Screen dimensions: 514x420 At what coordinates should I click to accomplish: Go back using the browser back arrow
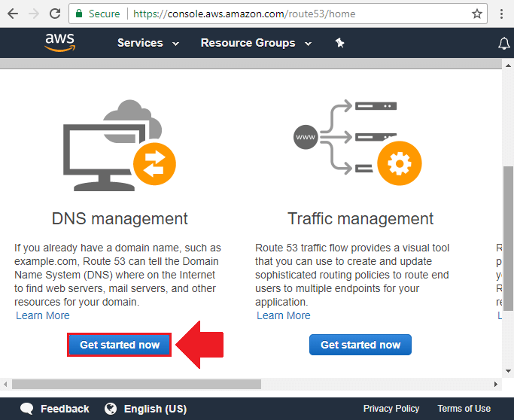pyautogui.click(x=13, y=14)
